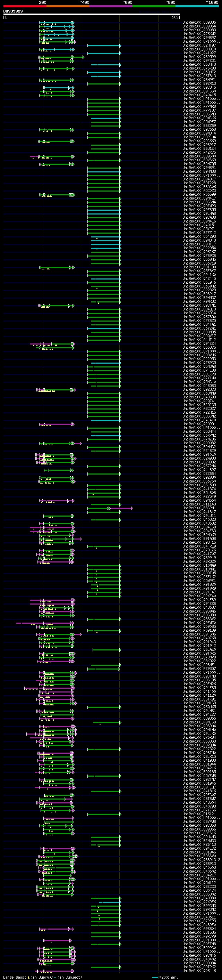This screenshot has height=980, width=222.
Task: Select hit UniRef100_O04293
Action: click(199, 237)
